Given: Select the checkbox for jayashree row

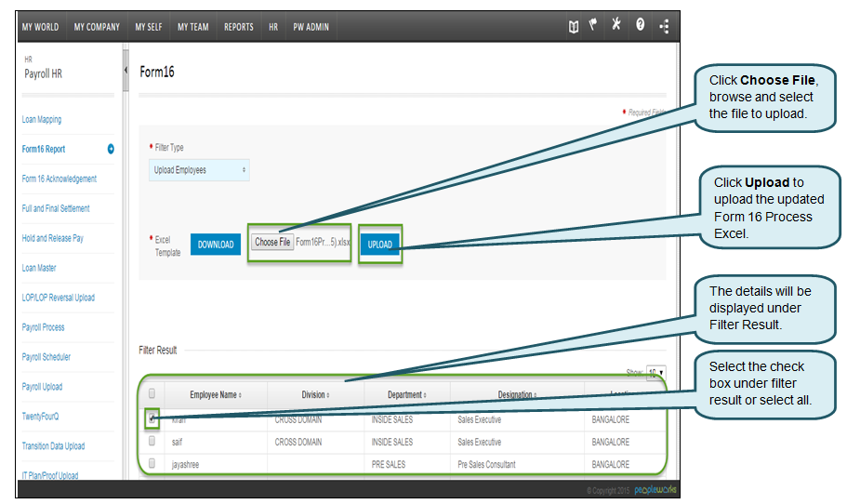Looking at the screenshot, I should coord(152,464).
